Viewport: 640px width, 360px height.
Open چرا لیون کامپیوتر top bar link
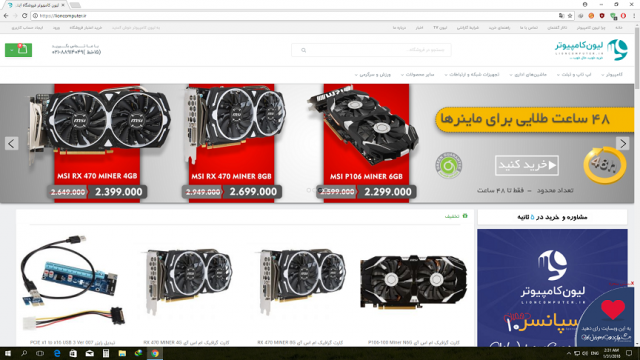point(591,28)
